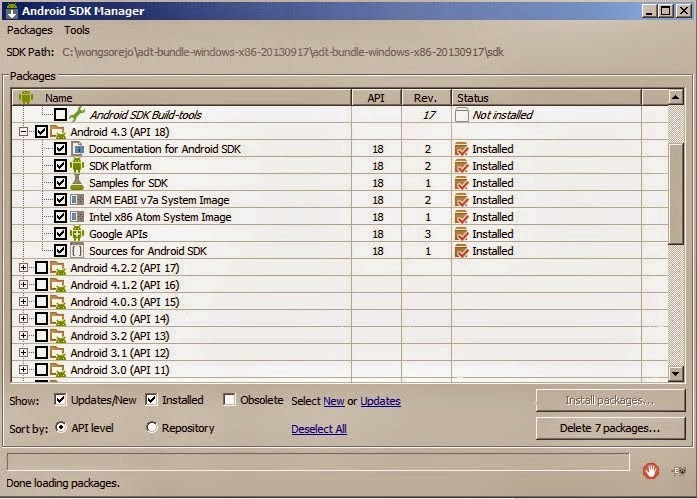Click the Android SDK Manager title bar icon

[x=12, y=11]
